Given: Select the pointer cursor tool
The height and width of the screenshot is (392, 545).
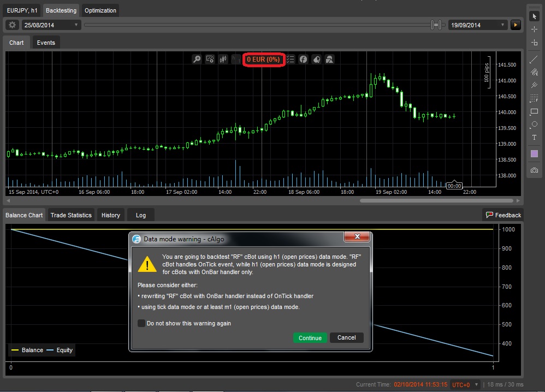Looking at the screenshot, I should tap(534, 16).
